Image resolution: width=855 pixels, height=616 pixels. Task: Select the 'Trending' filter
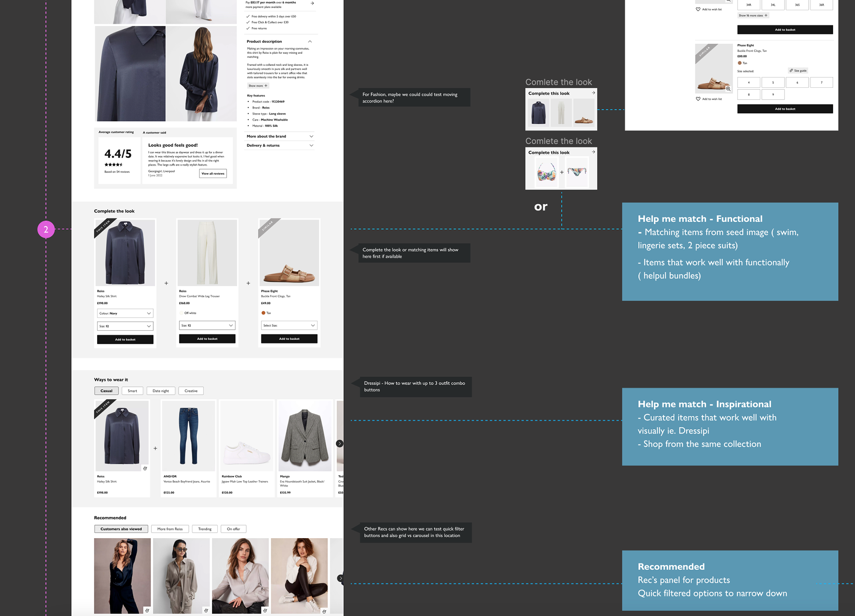[x=205, y=529]
